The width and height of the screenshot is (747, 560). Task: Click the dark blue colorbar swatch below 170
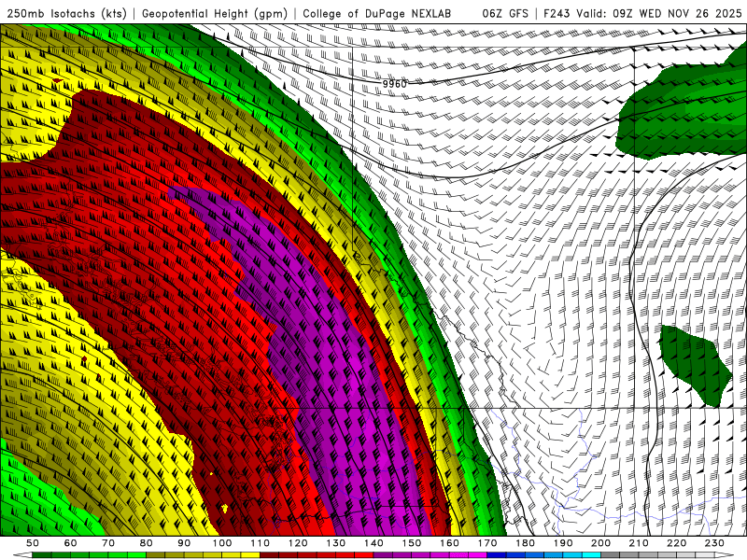[497, 555]
